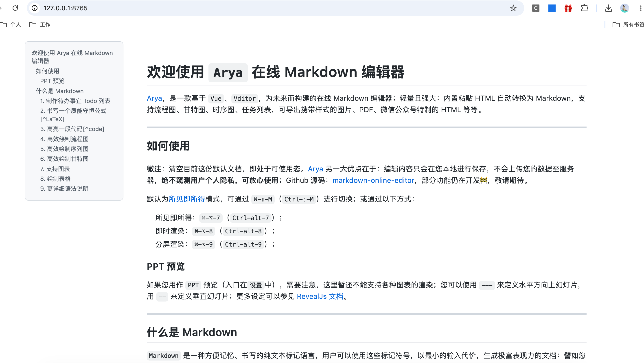Click the Ctrl-alt-8 shortcut code

tap(243, 231)
